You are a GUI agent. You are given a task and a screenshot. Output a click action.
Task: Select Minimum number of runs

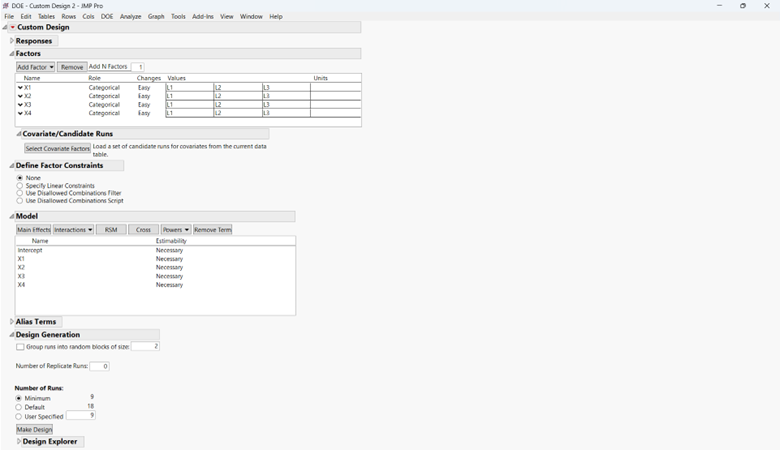click(19, 398)
